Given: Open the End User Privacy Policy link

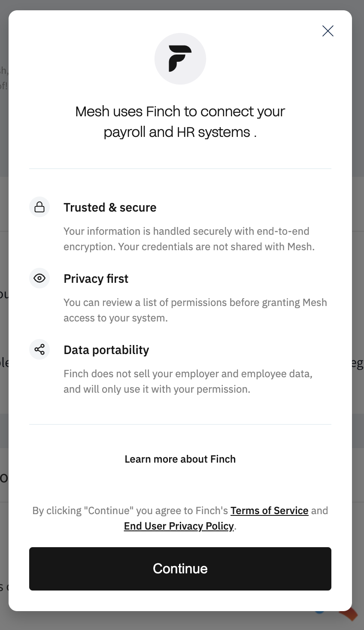Looking at the screenshot, I should coord(179,526).
